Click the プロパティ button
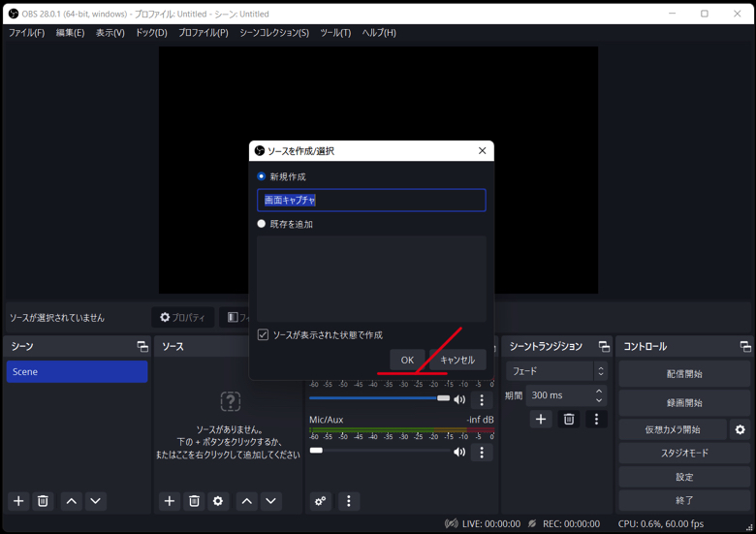The width and height of the screenshot is (756, 534). 183,317
